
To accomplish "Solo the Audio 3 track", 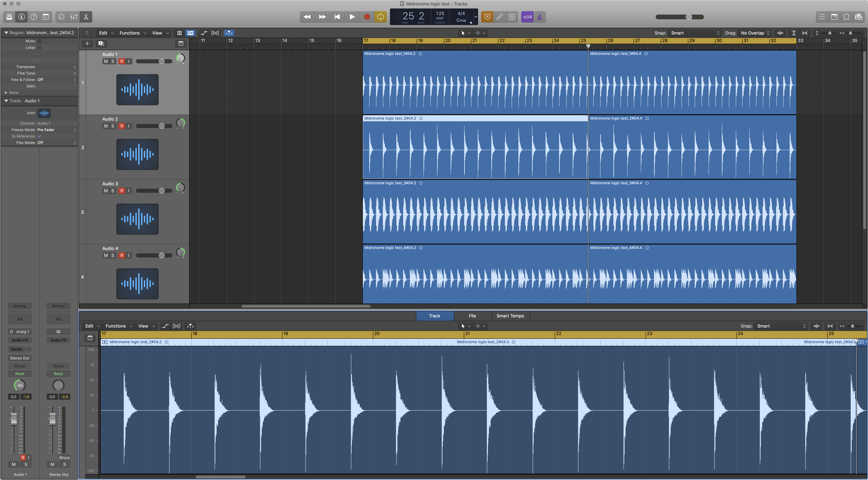I will click(113, 191).
